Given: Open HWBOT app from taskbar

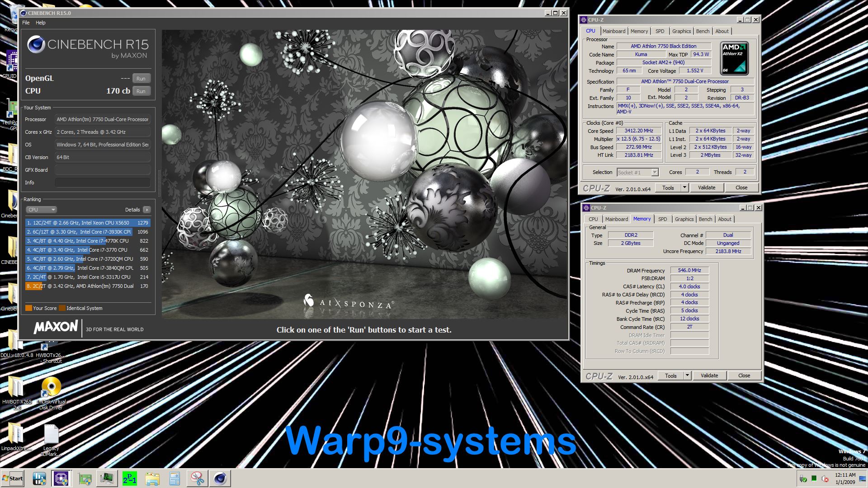Looking at the screenshot, I should pos(39,479).
